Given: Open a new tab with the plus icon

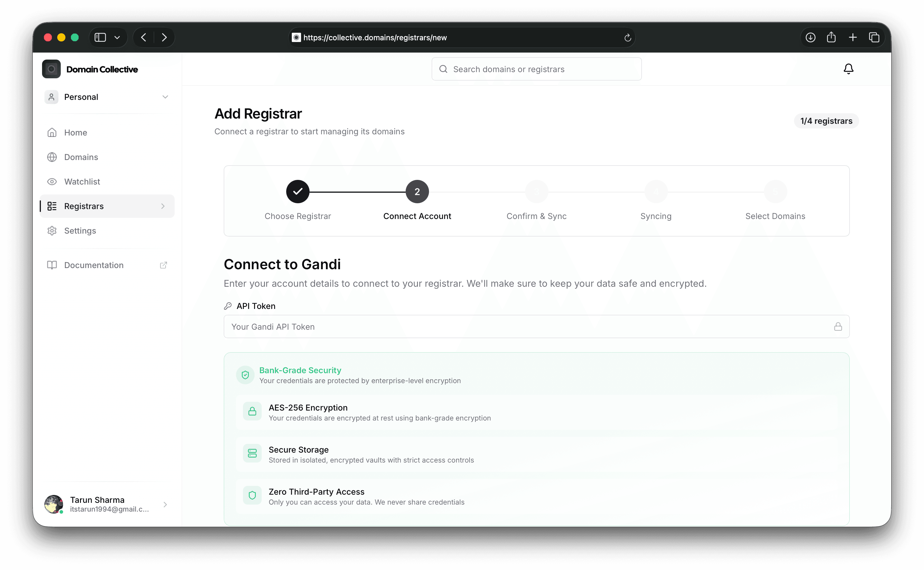Looking at the screenshot, I should [852, 37].
